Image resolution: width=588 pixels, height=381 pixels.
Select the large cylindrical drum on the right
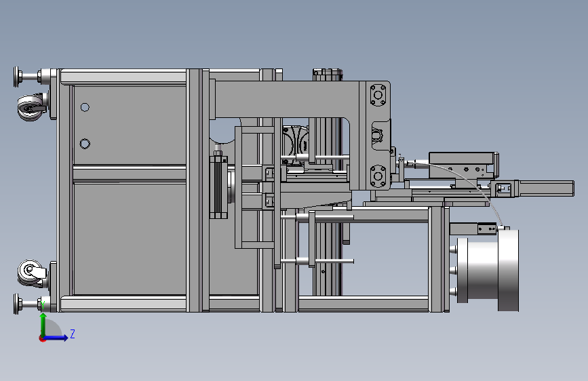point(488,270)
